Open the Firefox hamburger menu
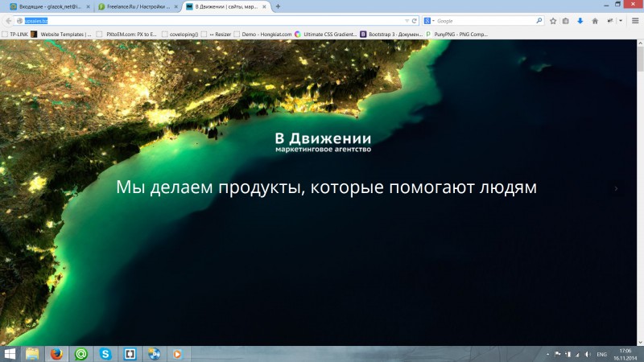This screenshot has height=362, width=644. click(635, 21)
